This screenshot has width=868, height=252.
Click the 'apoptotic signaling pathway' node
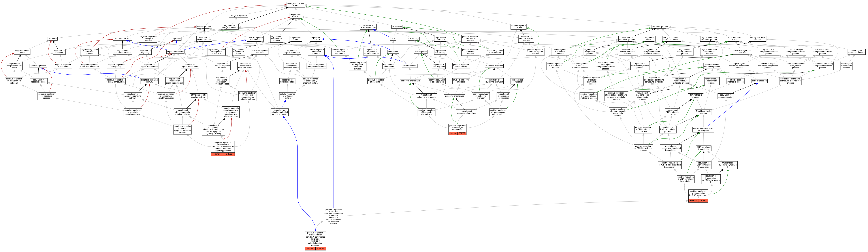149,81
